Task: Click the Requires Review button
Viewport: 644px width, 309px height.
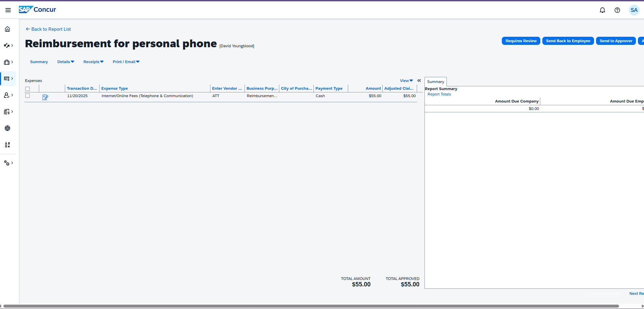Action: point(521,41)
